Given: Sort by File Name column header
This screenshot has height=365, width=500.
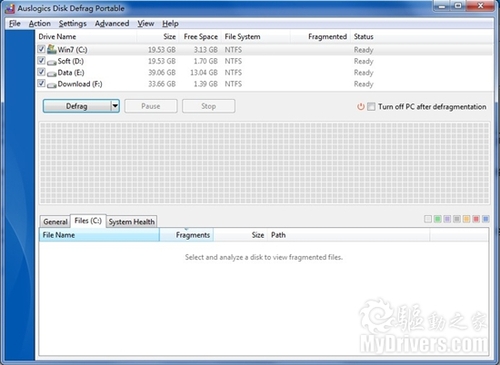Looking at the screenshot, I should click(99, 235).
